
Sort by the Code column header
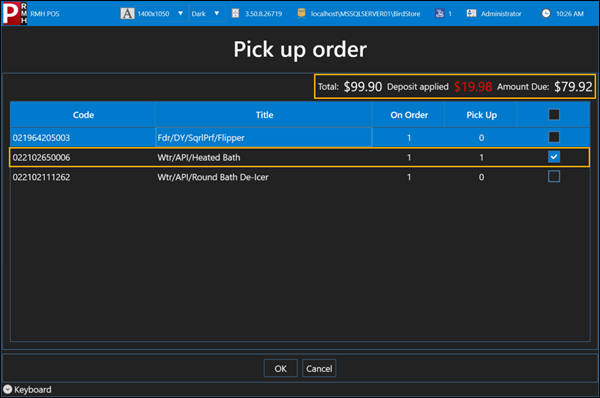coord(83,115)
